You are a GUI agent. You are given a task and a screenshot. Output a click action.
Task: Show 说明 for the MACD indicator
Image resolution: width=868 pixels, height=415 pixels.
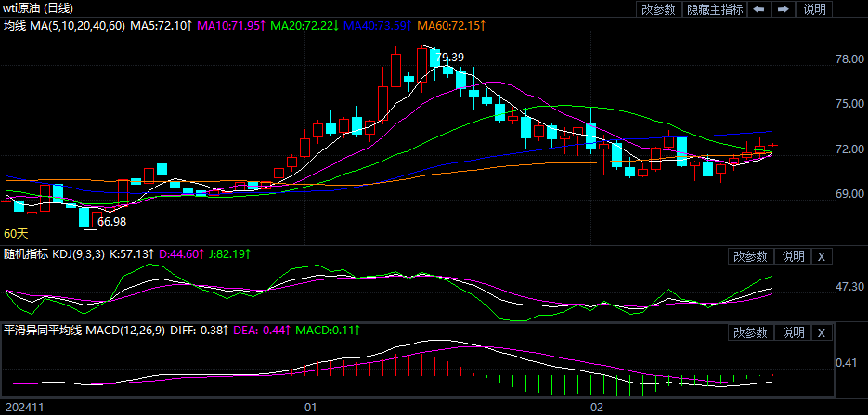point(793,332)
